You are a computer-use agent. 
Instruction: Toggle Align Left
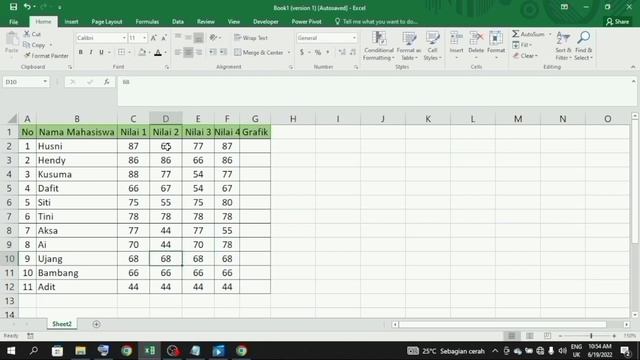click(178, 52)
